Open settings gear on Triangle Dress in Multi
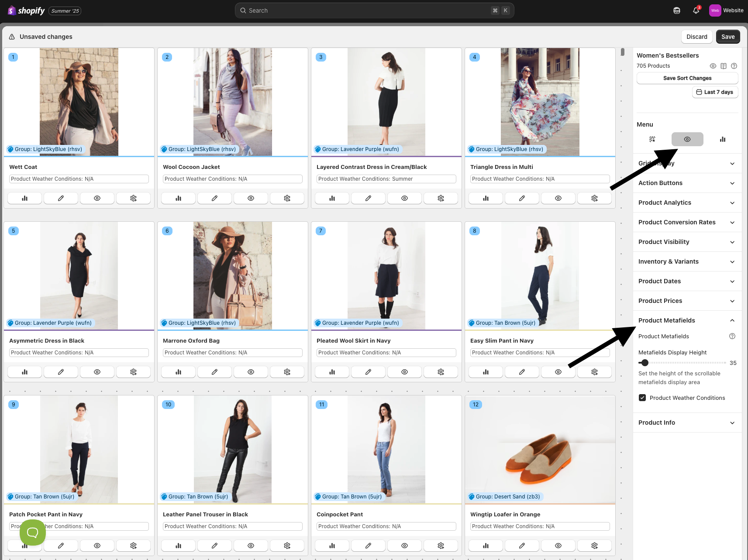 [x=594, y=198]
